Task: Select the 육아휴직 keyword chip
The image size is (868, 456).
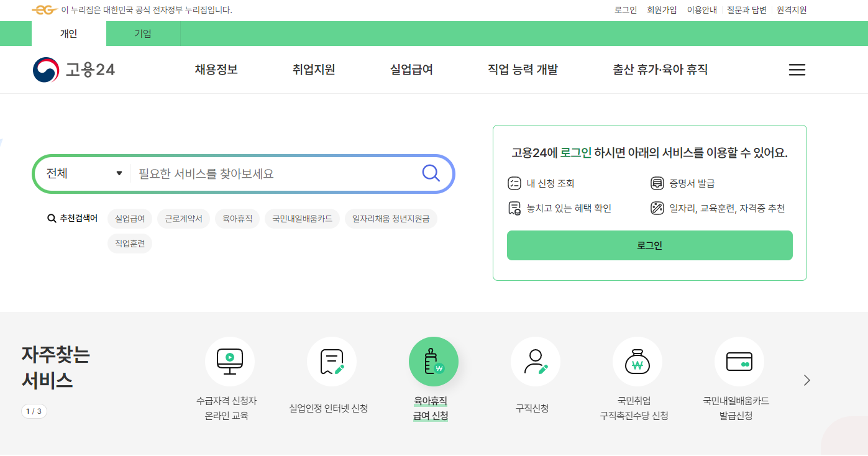Action: pyautogui.click(x=237, y=219)
